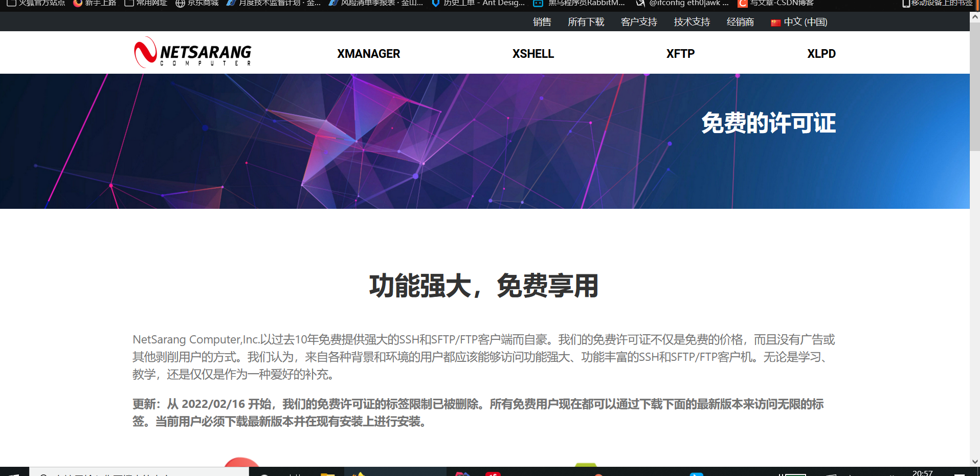The image size is (980, 476).
Task: Open the 所有下载 link
Action: tap(586, 22)
